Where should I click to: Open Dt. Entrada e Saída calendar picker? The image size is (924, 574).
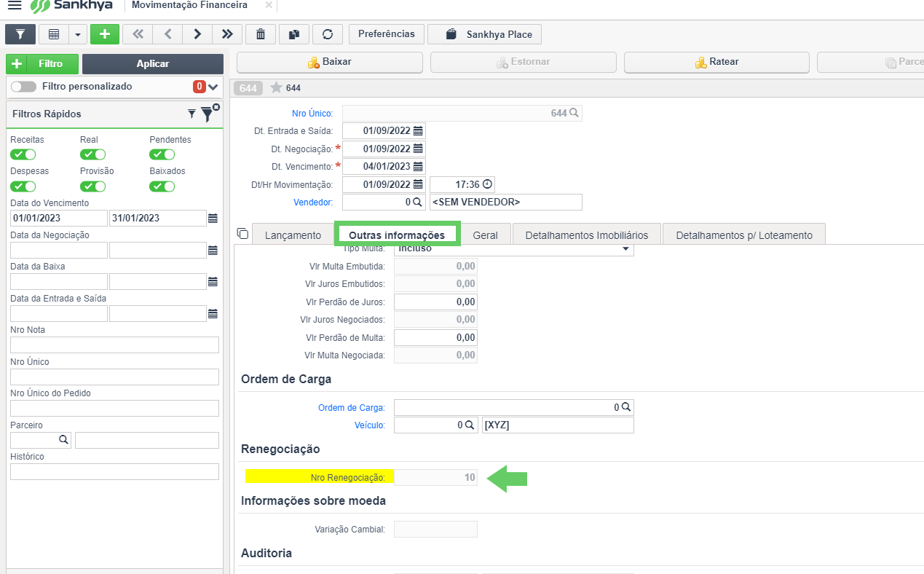pos(418,131)
